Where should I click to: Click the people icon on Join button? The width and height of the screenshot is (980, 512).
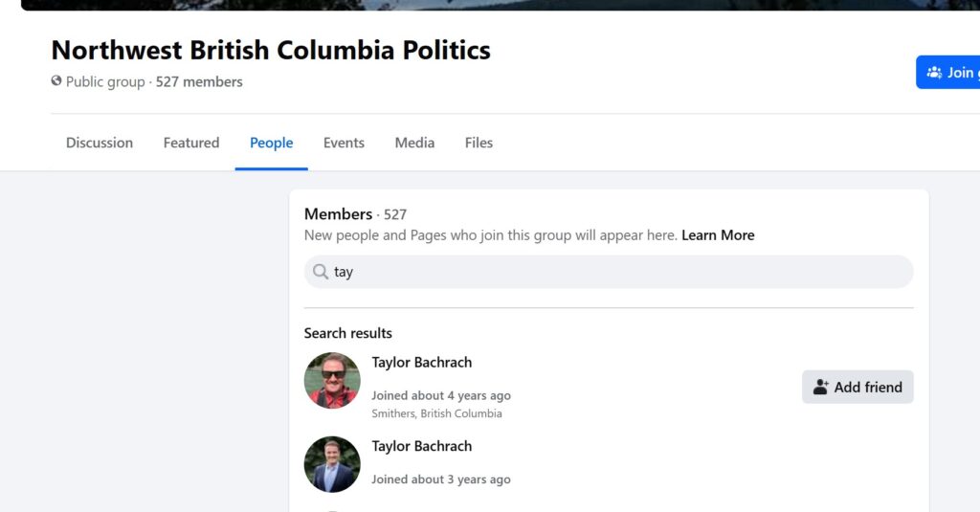[x=934, y=72]
